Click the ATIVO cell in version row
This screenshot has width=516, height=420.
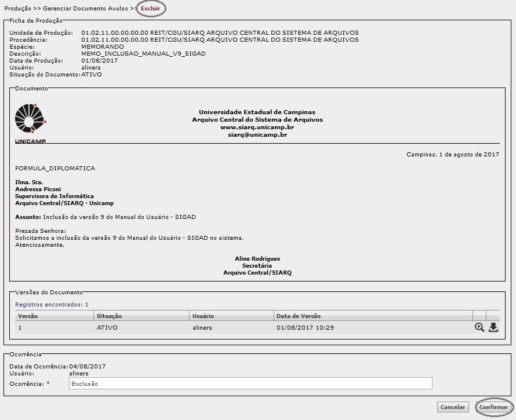click(107, 327)
